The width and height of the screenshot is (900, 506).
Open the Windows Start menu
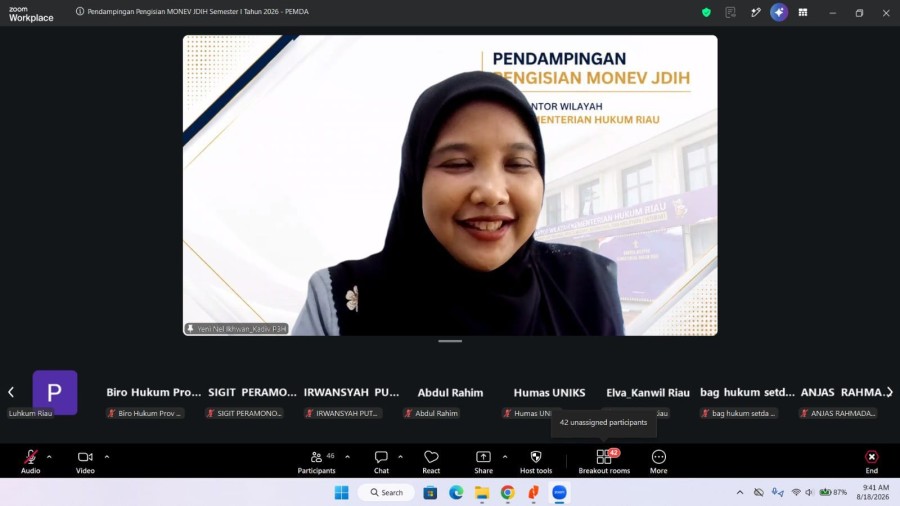tap(342, 492)
